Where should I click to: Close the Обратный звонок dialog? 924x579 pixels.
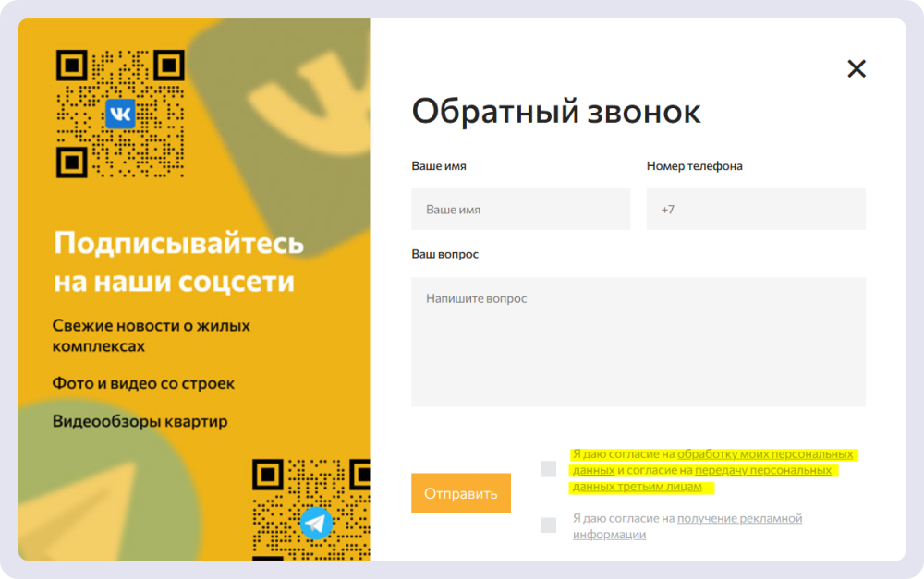[x=857, y=68]
